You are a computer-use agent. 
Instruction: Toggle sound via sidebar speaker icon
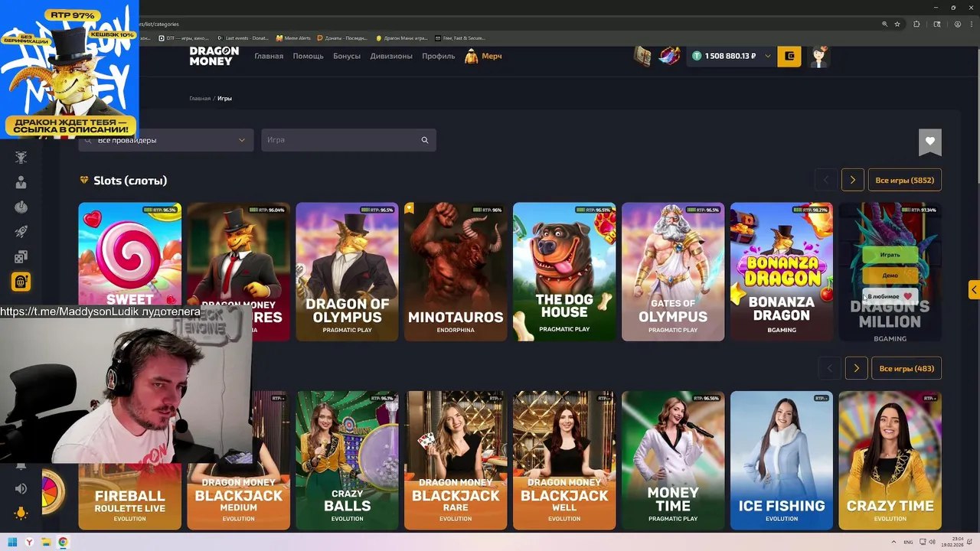[21, 488]
